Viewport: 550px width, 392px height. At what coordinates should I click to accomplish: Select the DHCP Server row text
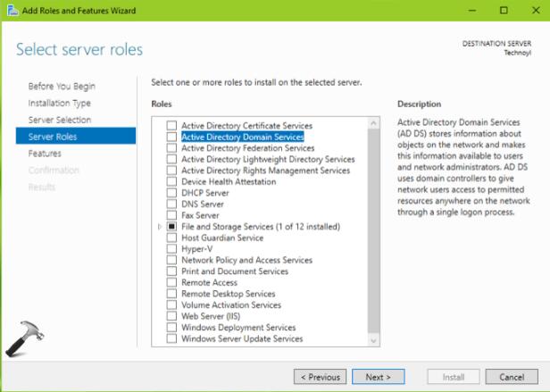pos(205,193)
